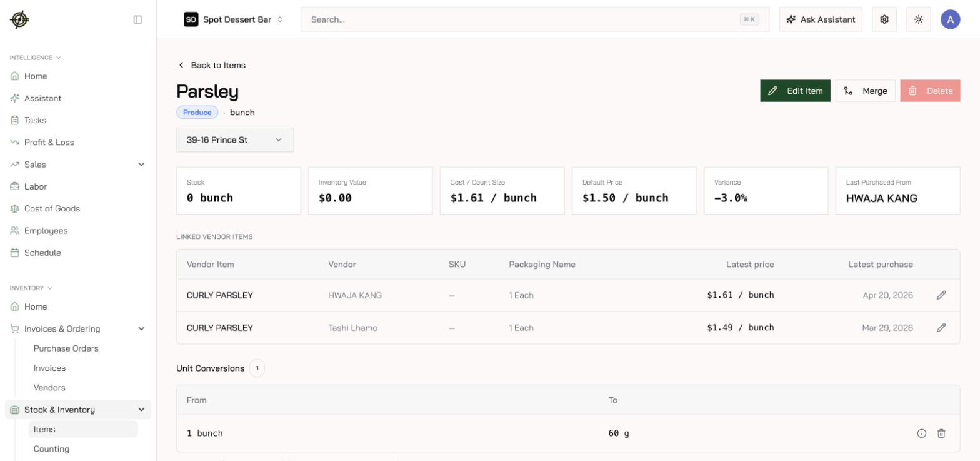Collapse the INTELLIGENCE section header
The image size is (980, 461).
click(x=36, y=58)
